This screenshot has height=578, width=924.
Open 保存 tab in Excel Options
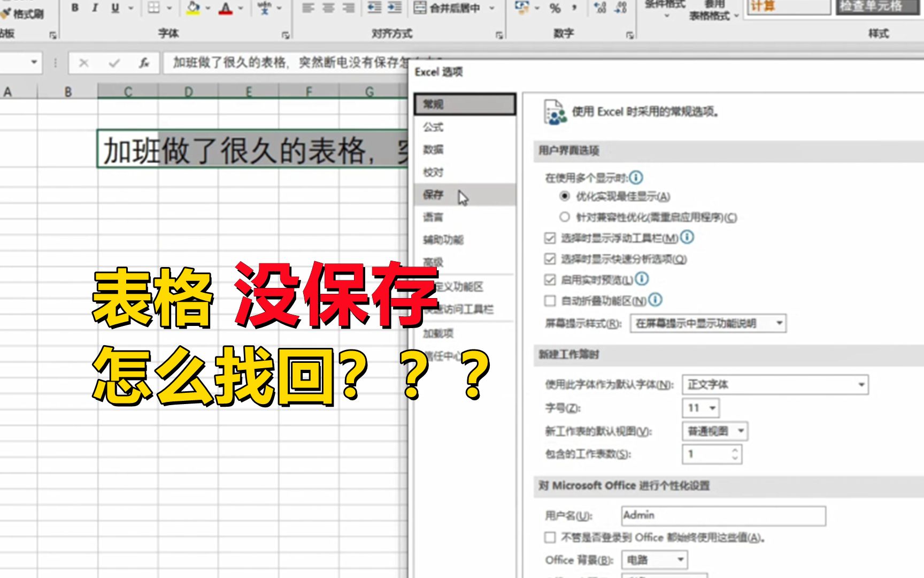point(465,194)
